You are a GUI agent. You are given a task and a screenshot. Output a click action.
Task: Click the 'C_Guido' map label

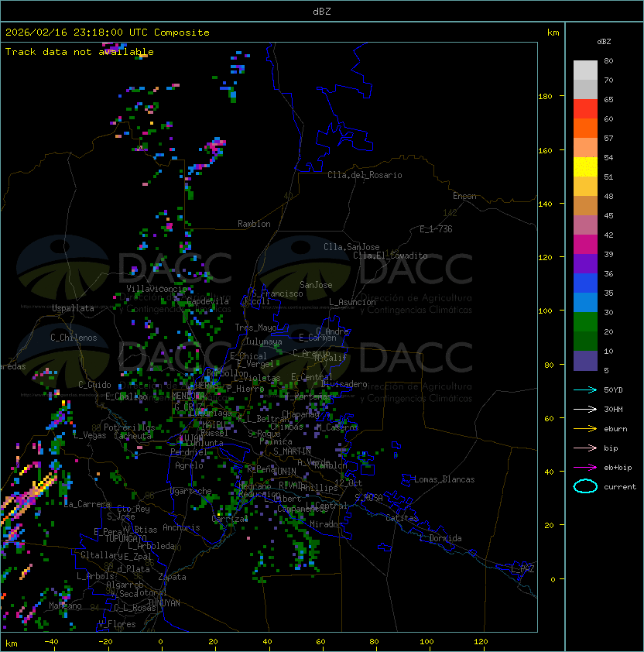[x=94, y=385]
